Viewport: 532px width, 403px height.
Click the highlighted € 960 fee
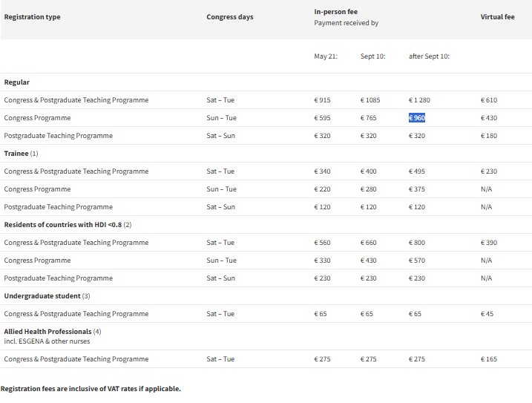click(x=416, y=118)
